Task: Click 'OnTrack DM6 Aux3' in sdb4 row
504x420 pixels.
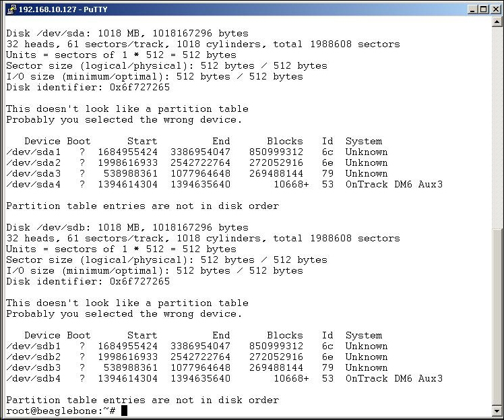Action: coord(394,378)
